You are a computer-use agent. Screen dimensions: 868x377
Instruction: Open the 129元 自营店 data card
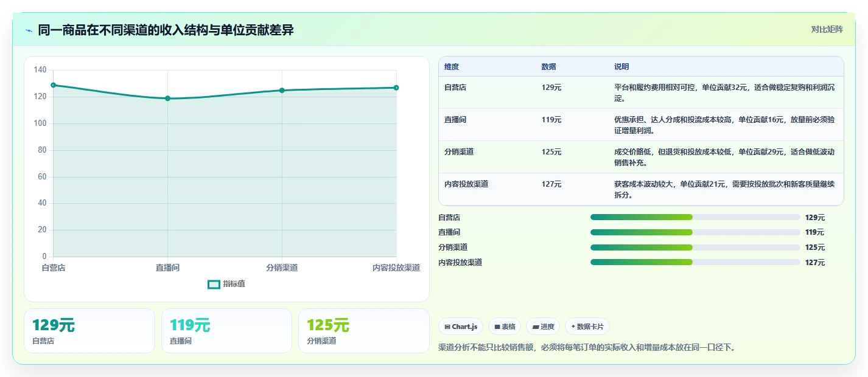(89, 331)
